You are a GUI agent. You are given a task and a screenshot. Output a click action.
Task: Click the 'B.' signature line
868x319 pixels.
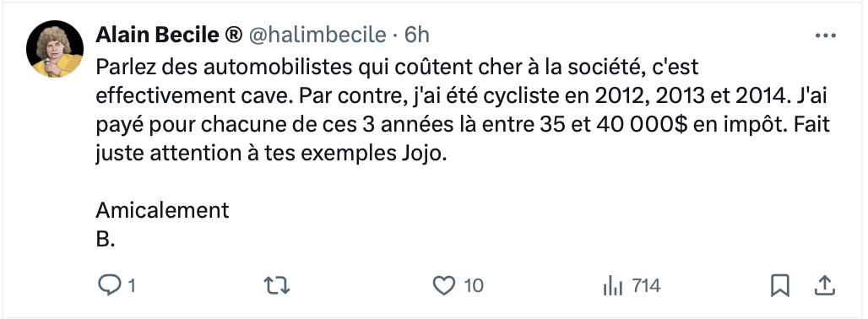(106, 239)
